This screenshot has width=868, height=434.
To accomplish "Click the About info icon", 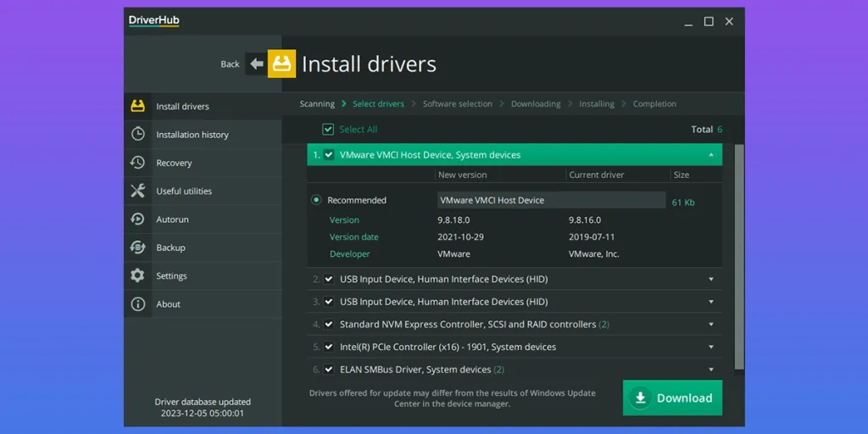I will (137, 303).
